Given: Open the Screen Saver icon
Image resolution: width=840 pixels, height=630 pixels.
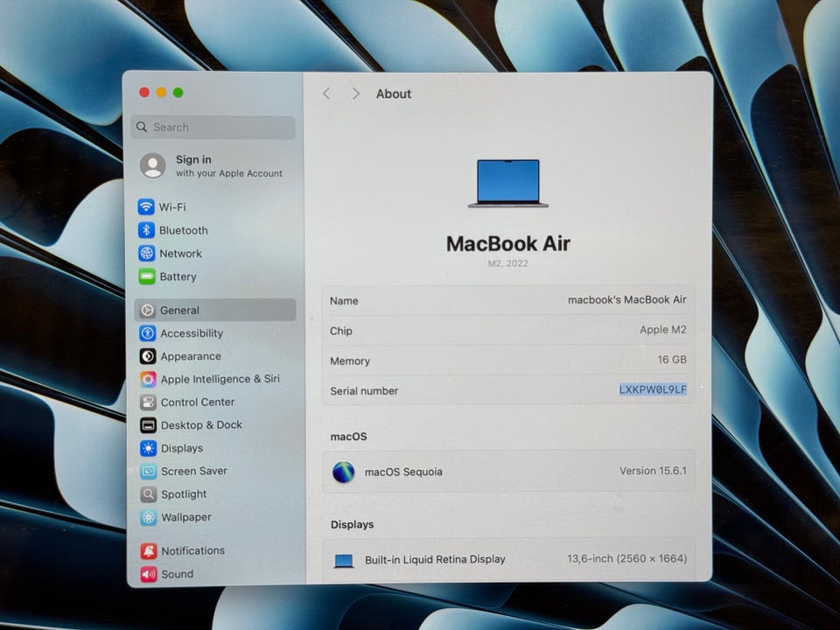Looking at the screenshot, I should point(149,472).
